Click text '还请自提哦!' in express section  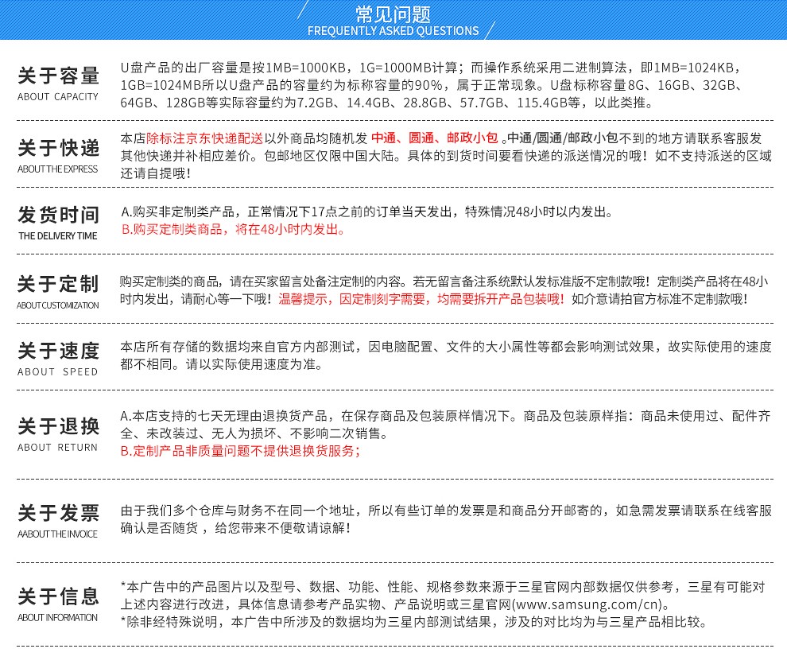click(156, 173)
